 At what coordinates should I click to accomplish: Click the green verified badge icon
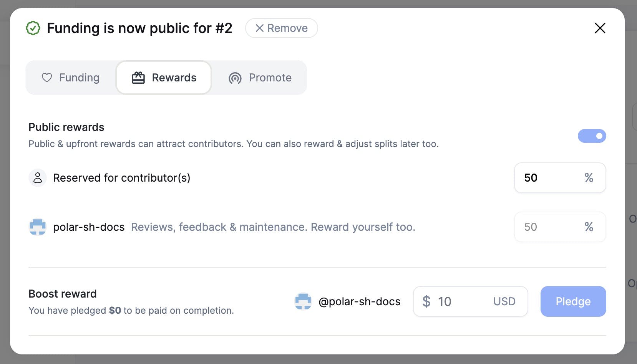tap(33, 28)
